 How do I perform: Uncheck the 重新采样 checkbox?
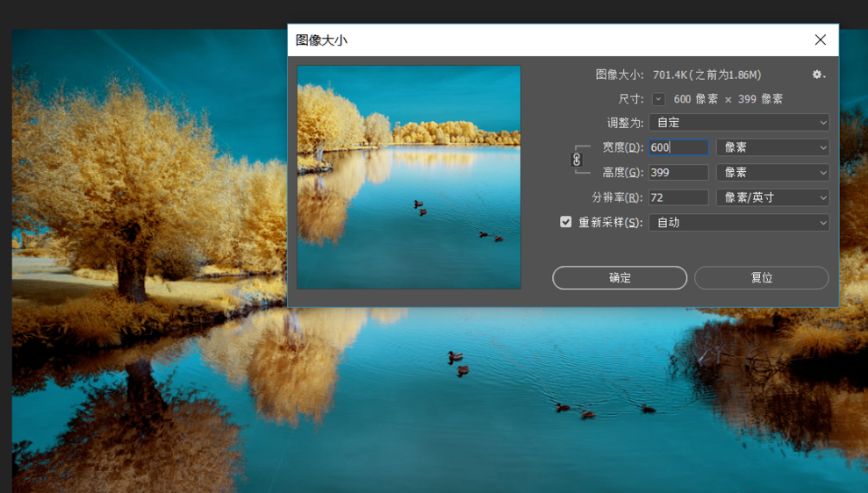coord(565,222)
